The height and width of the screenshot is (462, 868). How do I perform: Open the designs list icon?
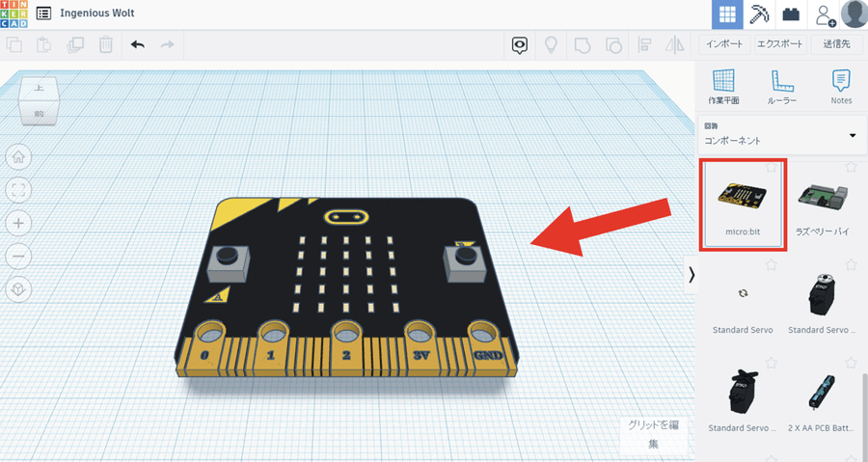click(x=43, y=14)
